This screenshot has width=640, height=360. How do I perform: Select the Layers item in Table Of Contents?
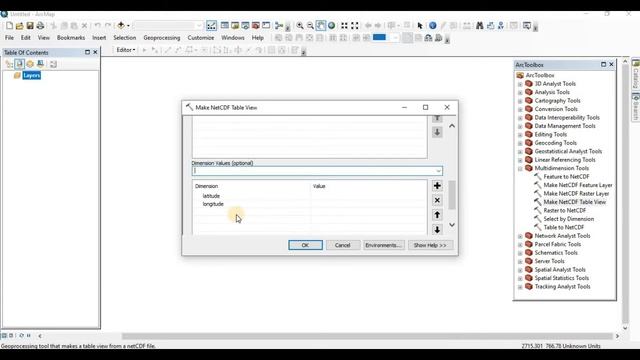[31, 76]
